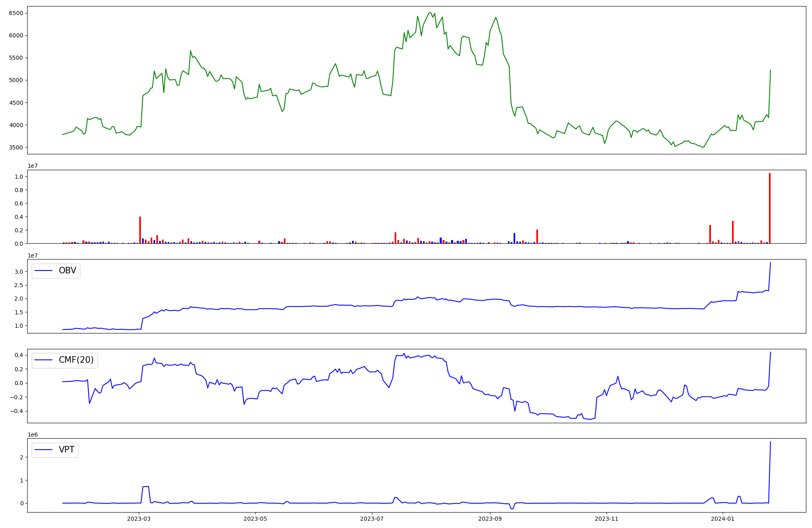Screen dimensions: 812x528
Task: Click the VPT legend label
Action: (x=67, y=450)
